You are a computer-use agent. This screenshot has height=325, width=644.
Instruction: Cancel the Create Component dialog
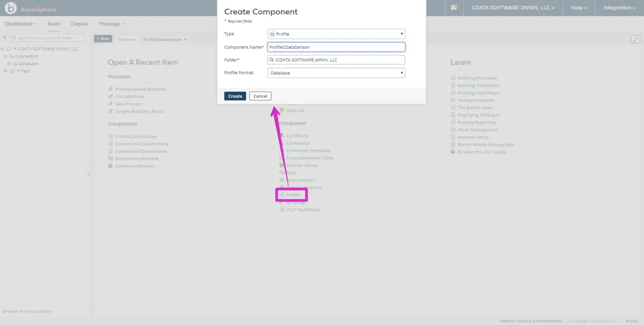pyautogui.click(x=260, y=96)
